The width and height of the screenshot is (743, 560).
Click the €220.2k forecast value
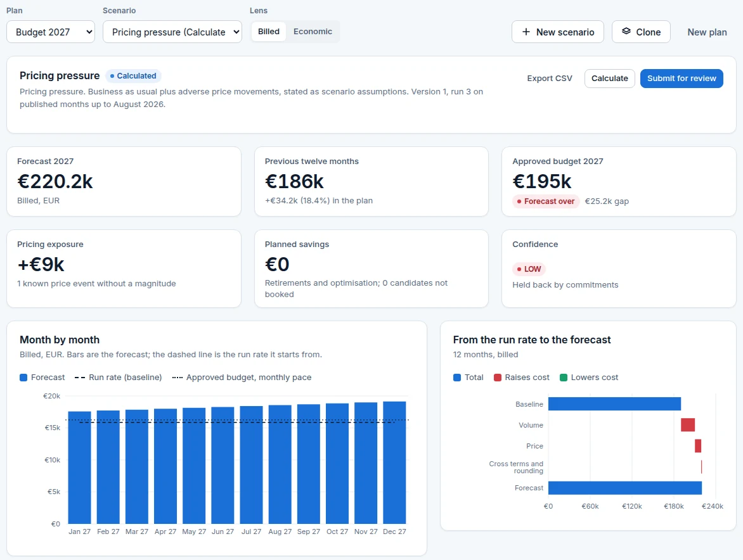point(55,181)
